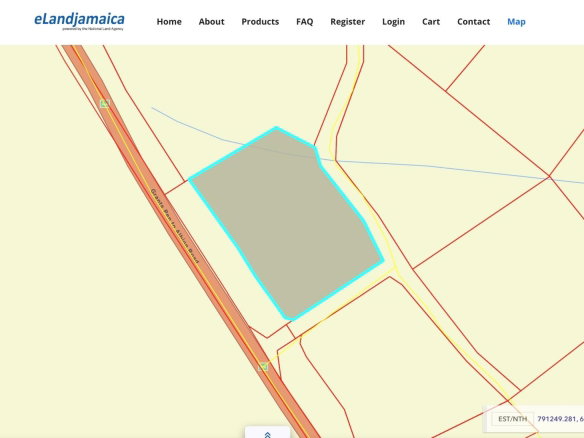Screen dimensions: 584x438
Task: Open the Home page
Action: (x=169, y=22)
